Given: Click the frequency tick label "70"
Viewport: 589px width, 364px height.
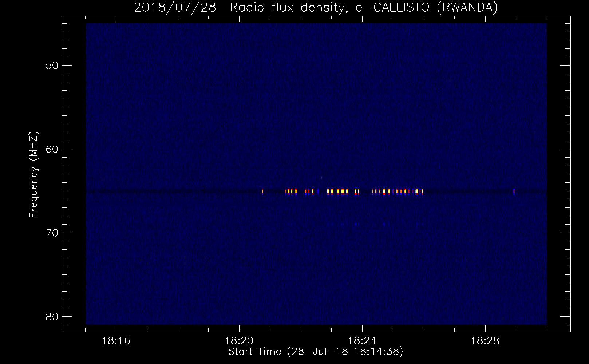Looking at the screenshot, I should click(x=52, y=233).
